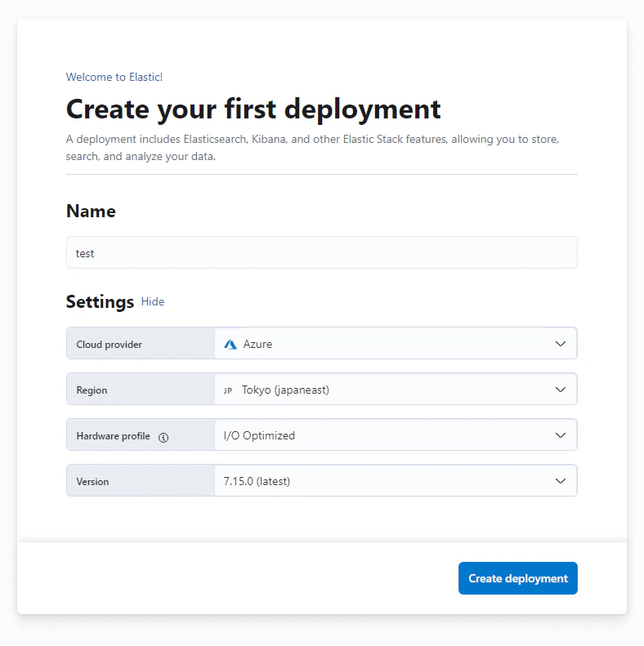Click the Cloud provider label
This screenshot has height=646, width=644.
click(109, 345)
